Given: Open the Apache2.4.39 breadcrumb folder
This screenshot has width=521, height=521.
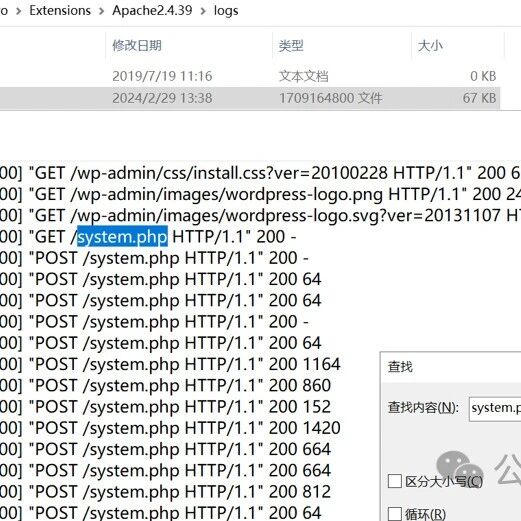Looking at the screenshot, I should click(152, 11).
